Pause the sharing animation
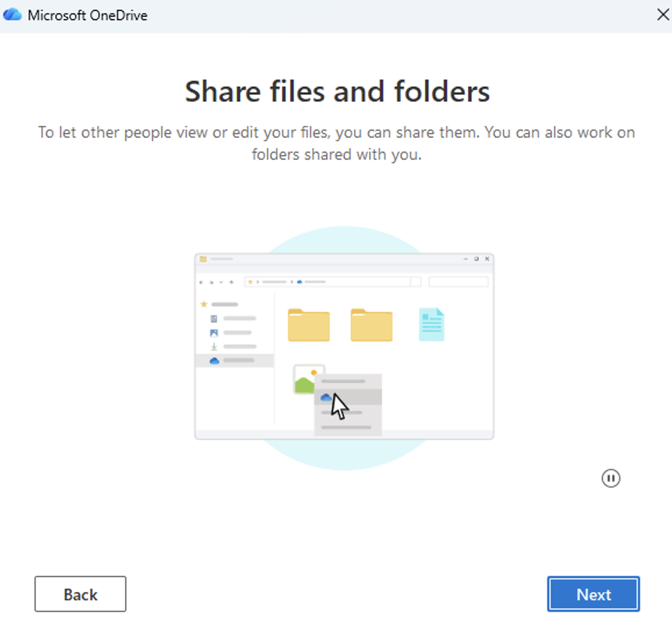Image resolution: width=672 pixels, height=643 pixels. (611, 478)
